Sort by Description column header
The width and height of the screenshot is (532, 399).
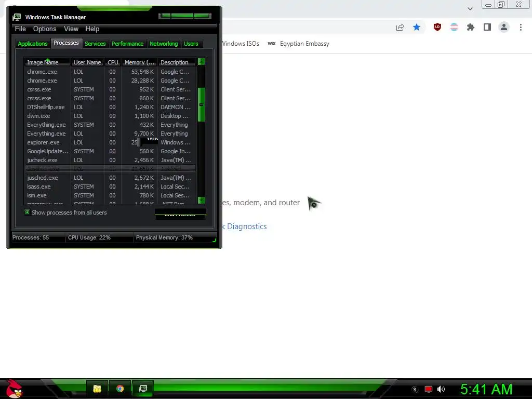coord(177,62)
